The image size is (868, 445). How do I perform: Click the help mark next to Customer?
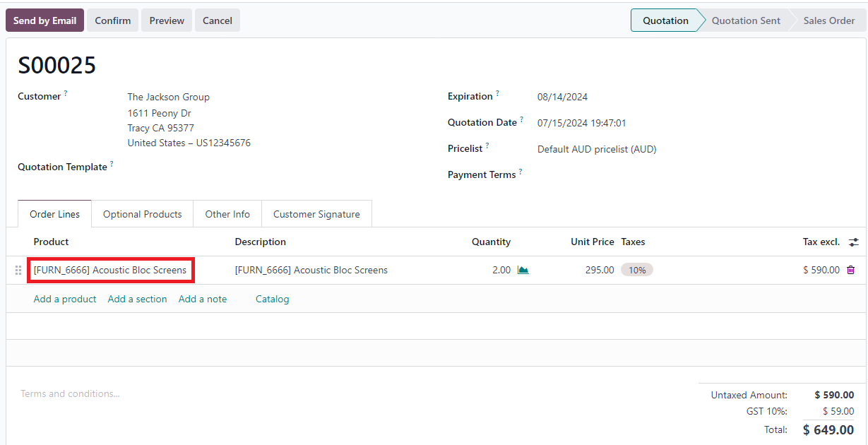[66, 93]
